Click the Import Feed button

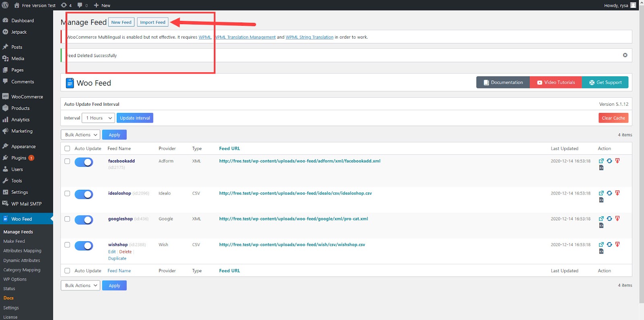tap(153, 22)
